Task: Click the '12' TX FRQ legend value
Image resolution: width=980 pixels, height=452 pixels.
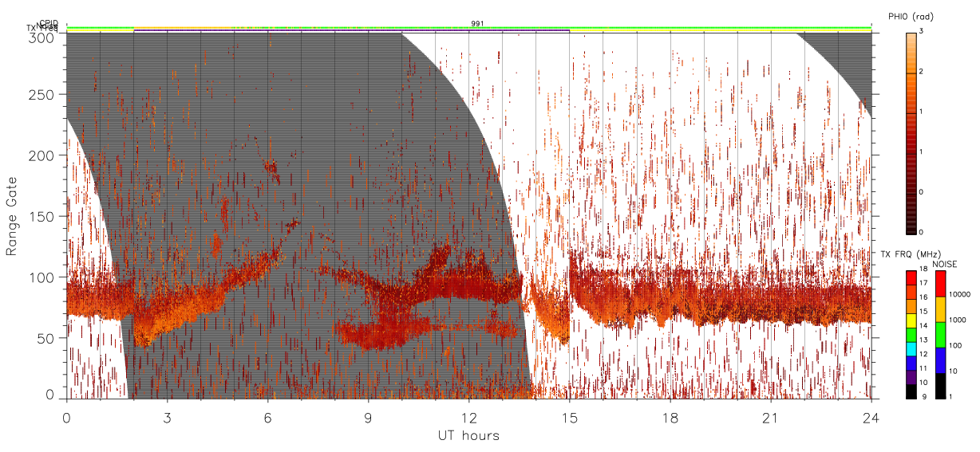Action: [924, 355]
